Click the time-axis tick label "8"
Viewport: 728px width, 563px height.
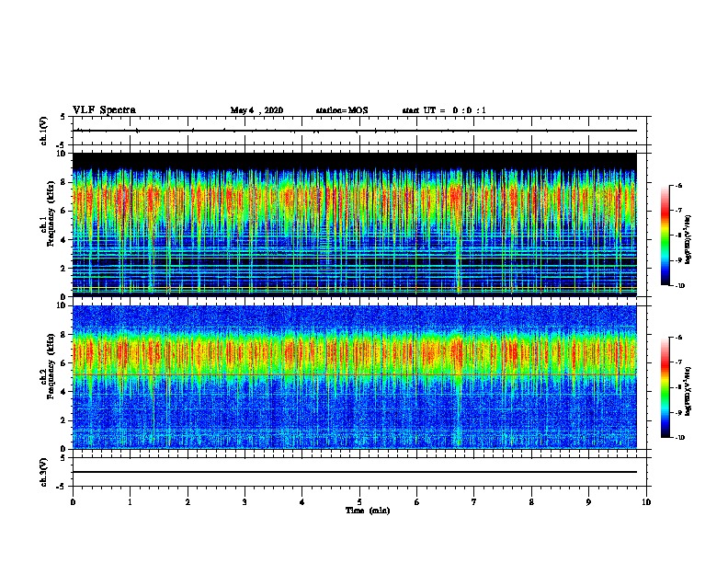pyautogui.click(x=531, y=502)
